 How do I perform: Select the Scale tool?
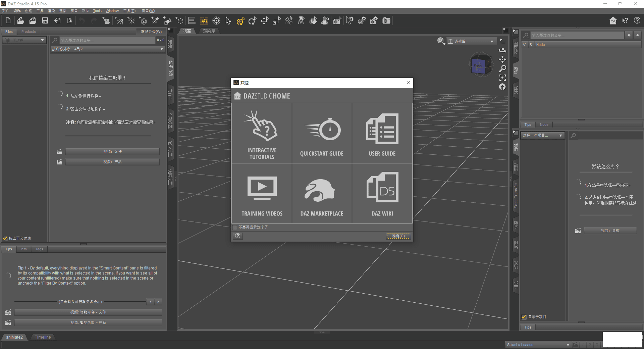[x=276, y=21]
